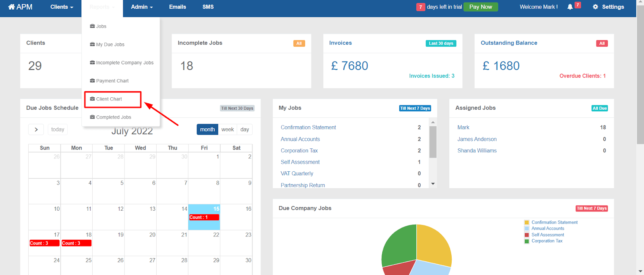Switch calendar to month view
Screen dimensions: 644x275
[207, 129]
